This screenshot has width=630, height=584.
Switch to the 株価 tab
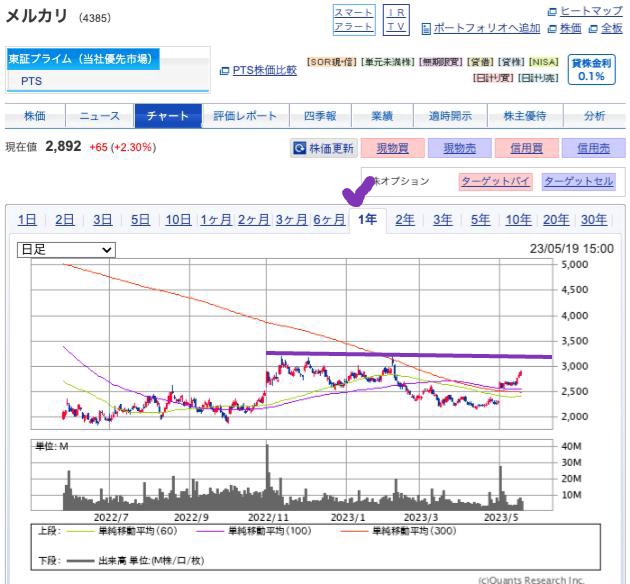pyautogui.click(x=35, y=116)
